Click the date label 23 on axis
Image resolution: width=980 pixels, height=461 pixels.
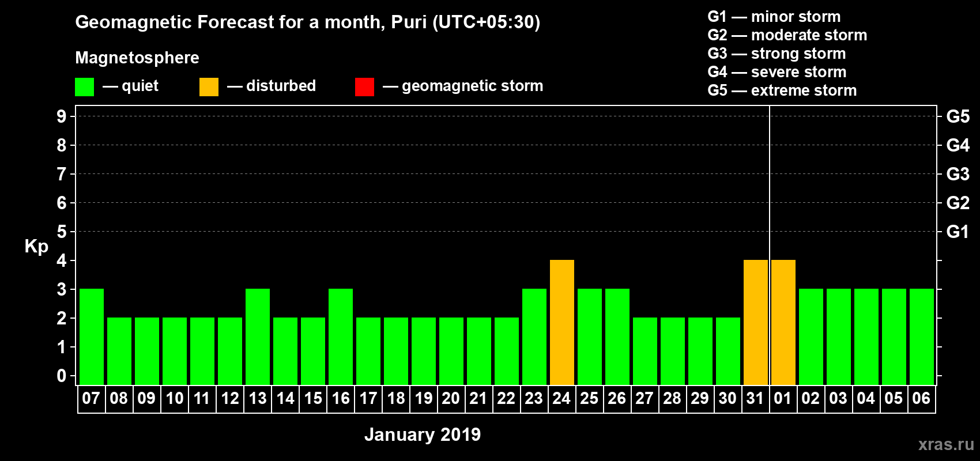pyautogui.click(x=534, y=398)
